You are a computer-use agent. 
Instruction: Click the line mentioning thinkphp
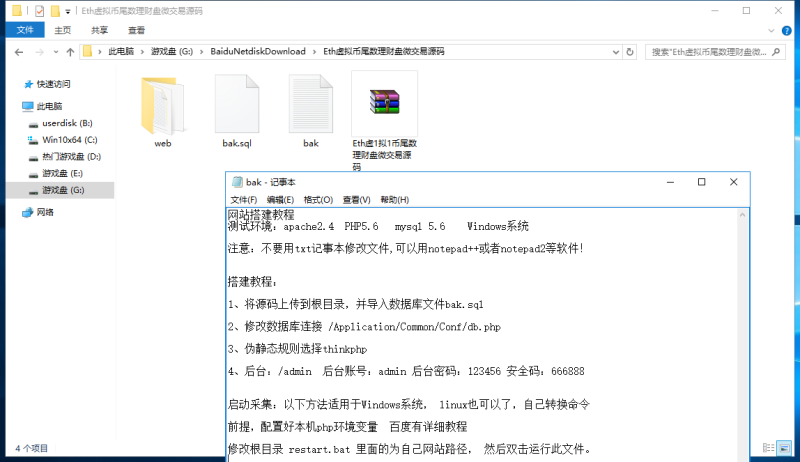tap(297, 349)
